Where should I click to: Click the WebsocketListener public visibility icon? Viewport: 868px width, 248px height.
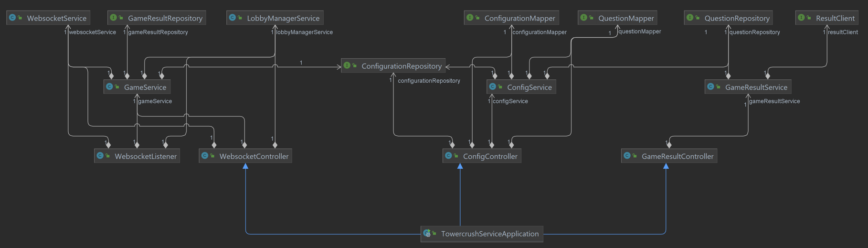click(x=108, y=156)
